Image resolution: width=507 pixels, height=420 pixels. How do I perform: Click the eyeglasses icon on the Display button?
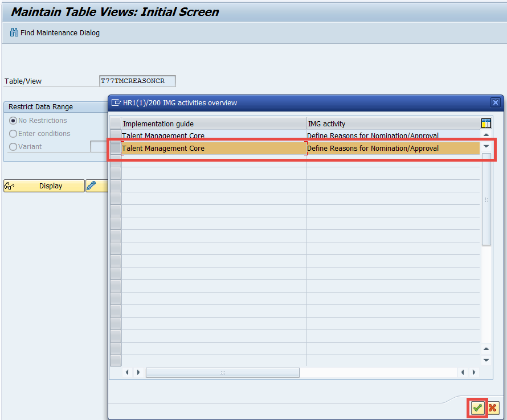(10, 186)
